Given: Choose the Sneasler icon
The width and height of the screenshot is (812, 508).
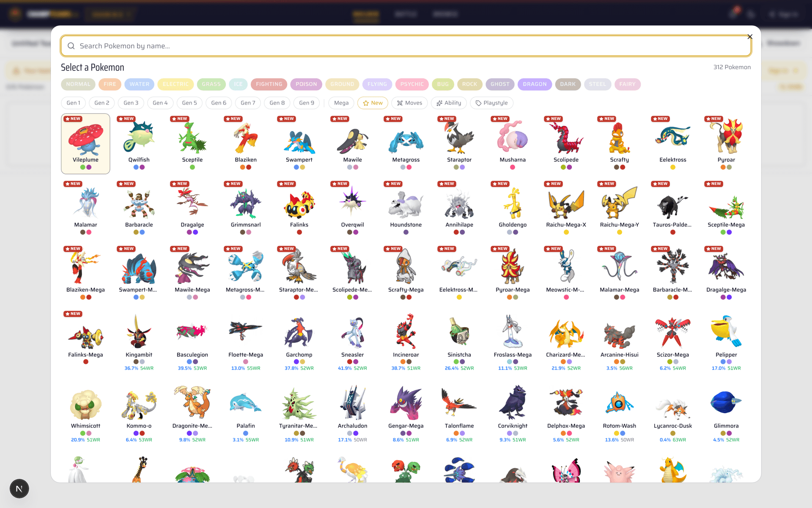Looking at the screenshot, I should tap(353, 332).
